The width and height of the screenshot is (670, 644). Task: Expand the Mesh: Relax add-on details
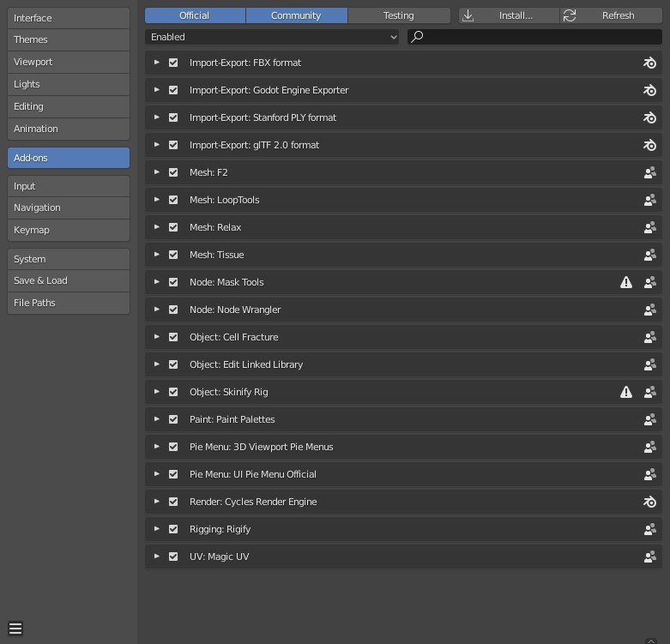click(157, 227)
